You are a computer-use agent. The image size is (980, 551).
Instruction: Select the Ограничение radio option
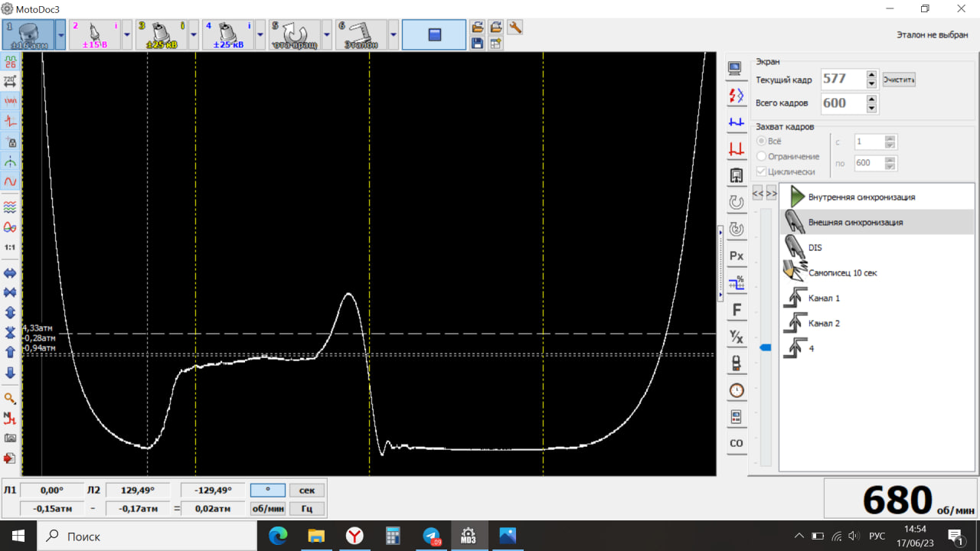point(761,157)
